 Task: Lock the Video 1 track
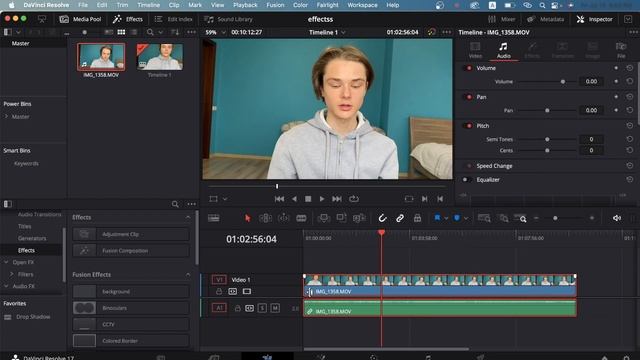click(219, 291)
